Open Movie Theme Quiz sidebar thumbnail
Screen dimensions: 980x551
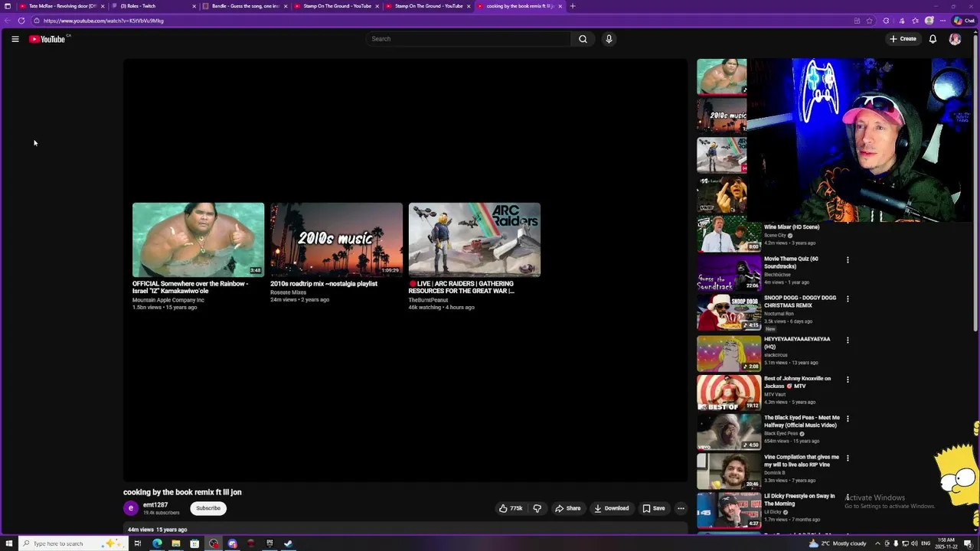point(729,273)
